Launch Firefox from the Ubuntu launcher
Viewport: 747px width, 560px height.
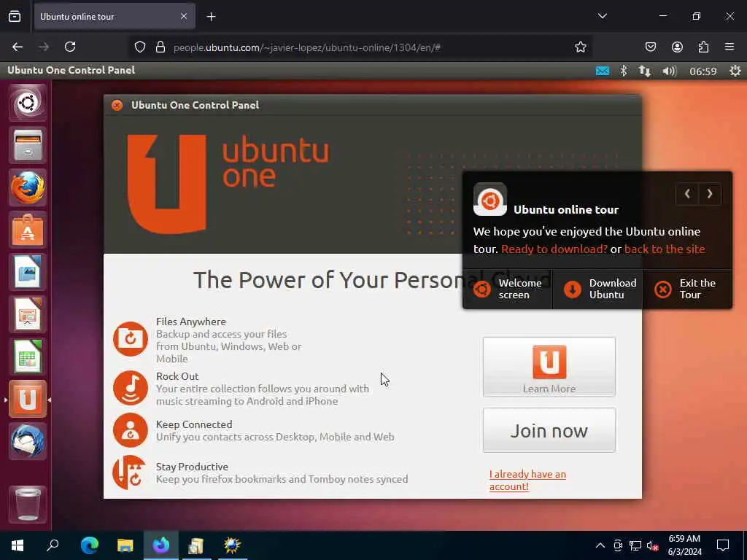28,187
